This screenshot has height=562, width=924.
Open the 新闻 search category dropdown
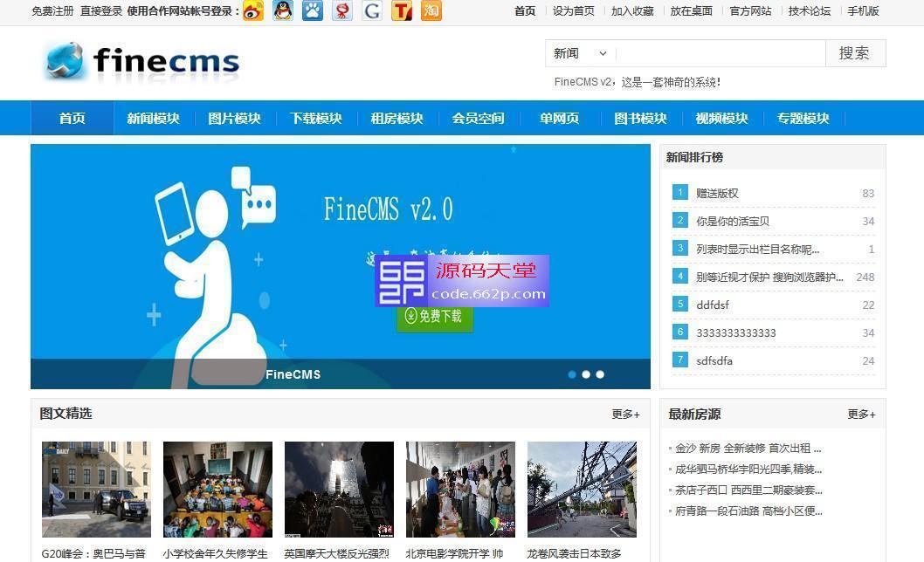click(x=580, y=53)
